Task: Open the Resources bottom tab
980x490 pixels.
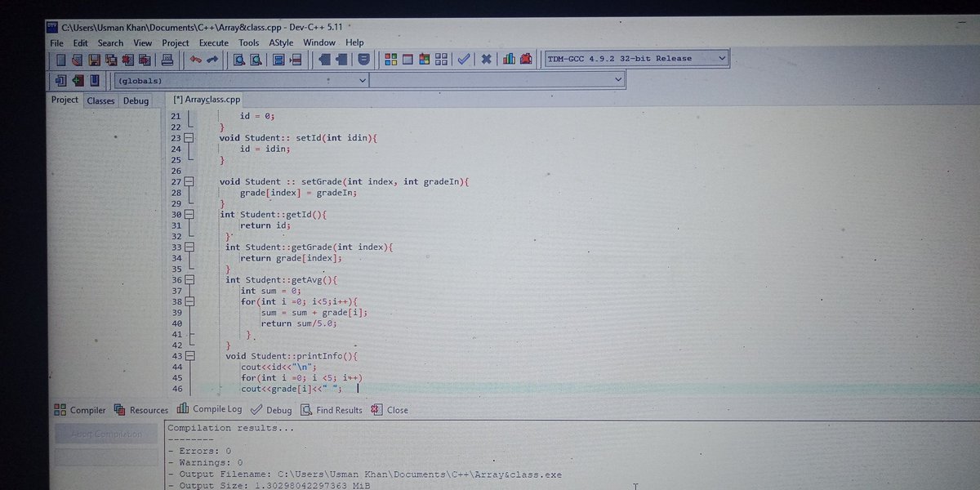Action: [141, 410]
